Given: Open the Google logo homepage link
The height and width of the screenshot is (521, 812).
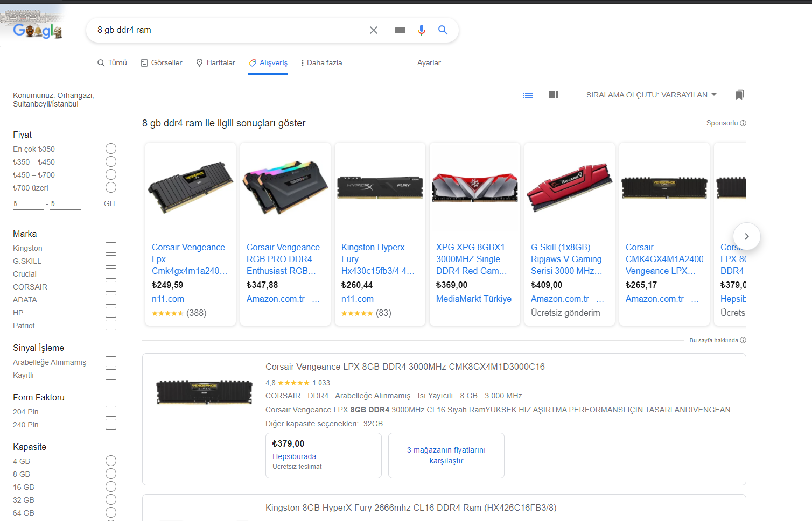Looking at the screenshot, I should 37,31.
